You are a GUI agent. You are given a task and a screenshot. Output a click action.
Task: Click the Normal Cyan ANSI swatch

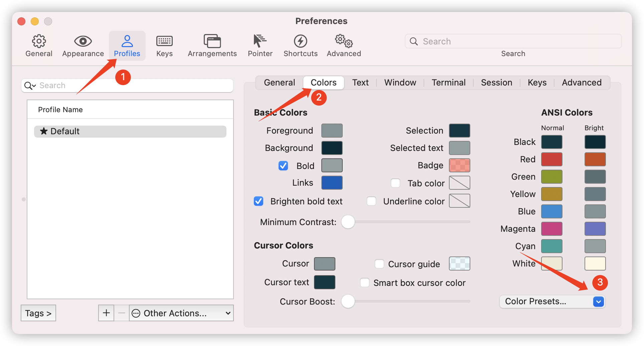click(x=552, y=246)
